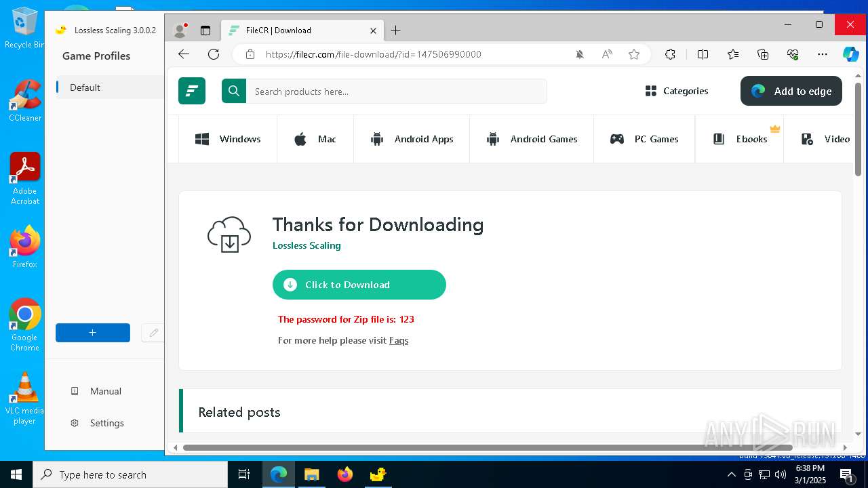Click the address bar URL
This screenshot has width=868, height=488.
coord(374,54)
